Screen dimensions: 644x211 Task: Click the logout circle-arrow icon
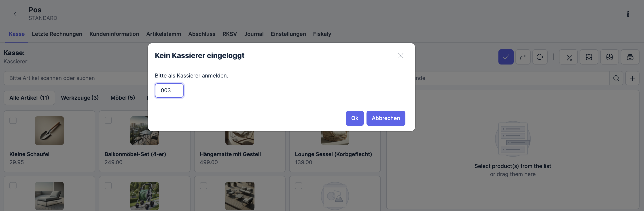540,57
